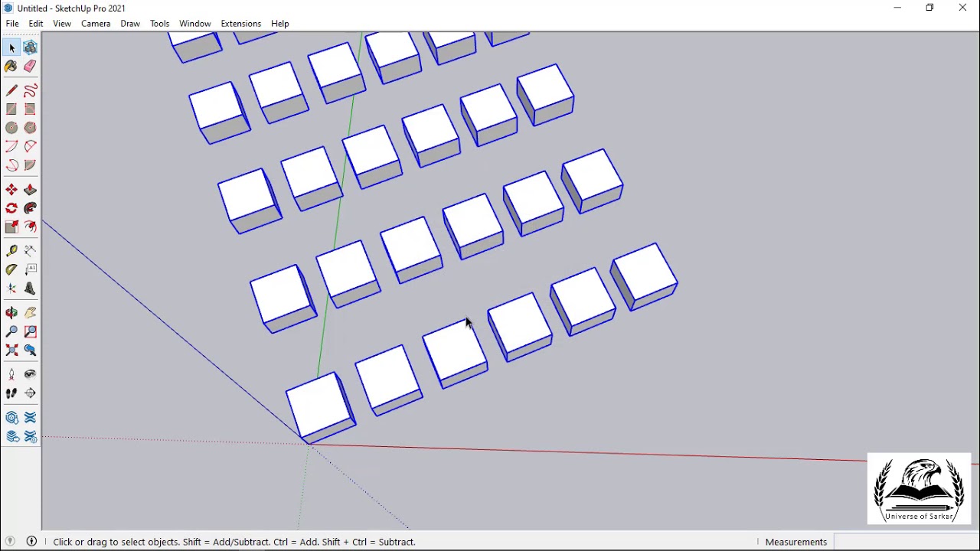The width and height of the screenshot is (980, 551).
Task: Select the Rectangle tool
Action: click(11, 109)
